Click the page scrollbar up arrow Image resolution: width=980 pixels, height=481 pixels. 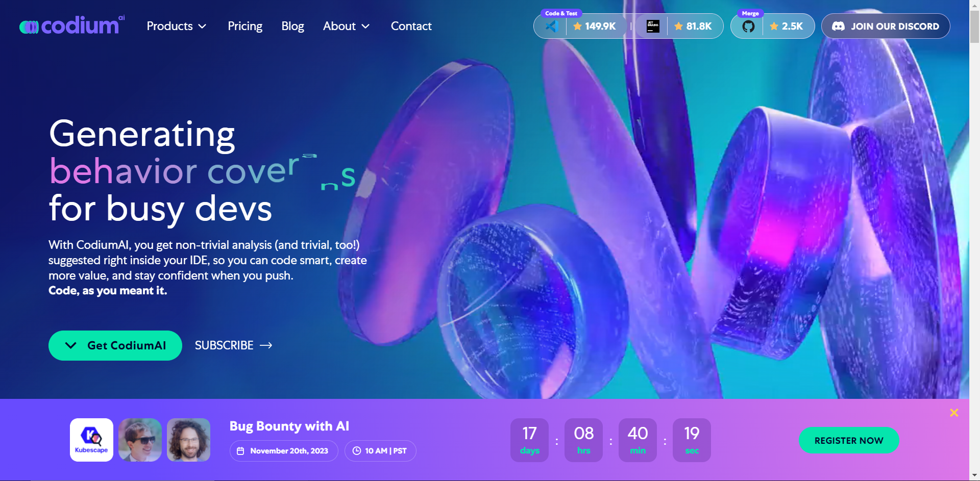click(x=975, y=5)
